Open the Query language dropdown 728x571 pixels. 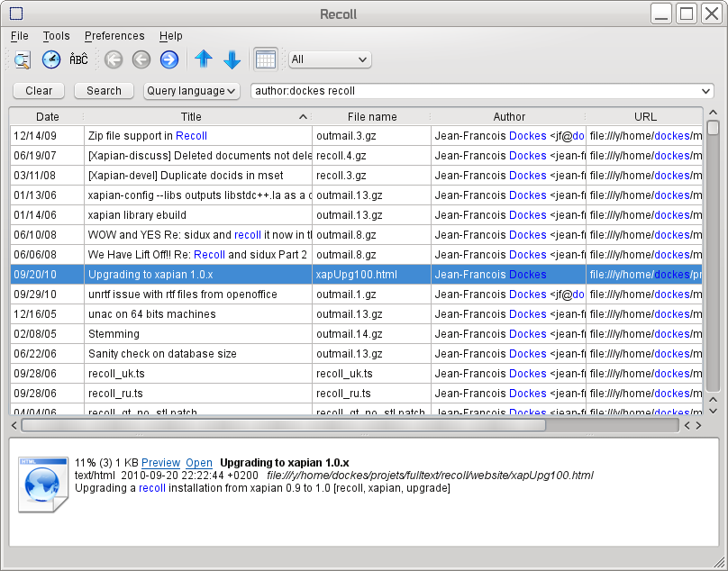pyautogui.click(x=191, y=91)
